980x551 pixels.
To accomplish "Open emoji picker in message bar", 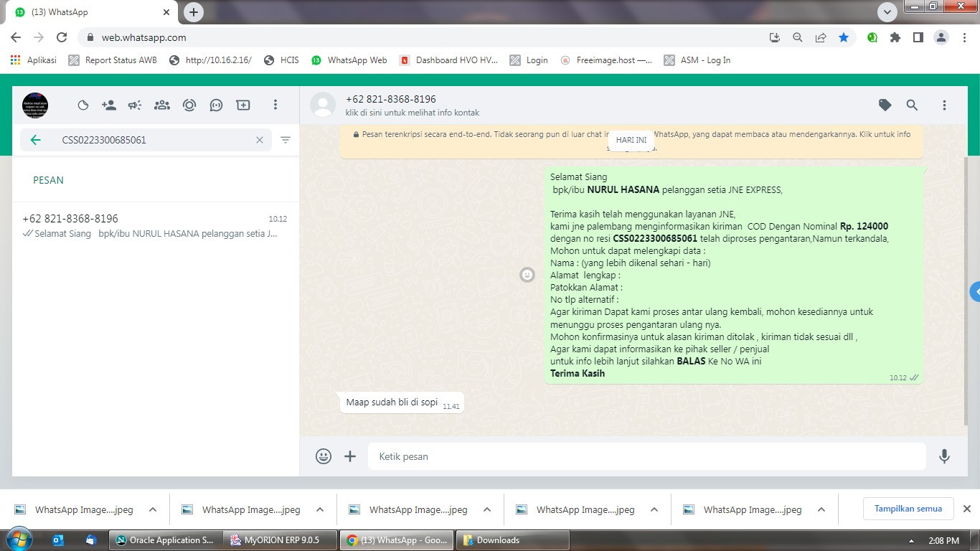I will point(324,456).
